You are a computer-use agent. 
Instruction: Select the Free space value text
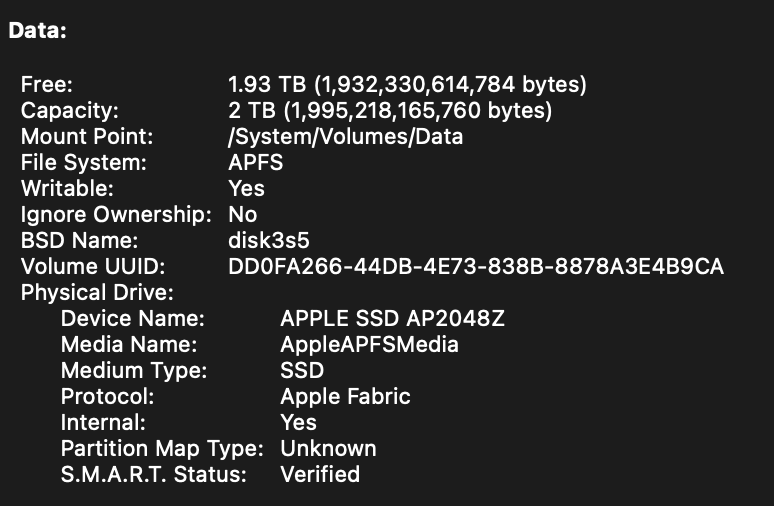click(407, 84)
